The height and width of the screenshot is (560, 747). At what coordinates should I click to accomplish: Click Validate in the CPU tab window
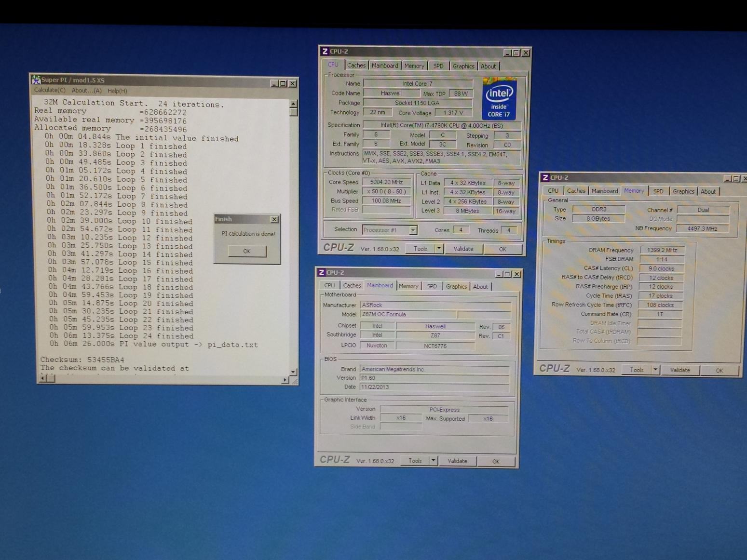tap(463, 249)
